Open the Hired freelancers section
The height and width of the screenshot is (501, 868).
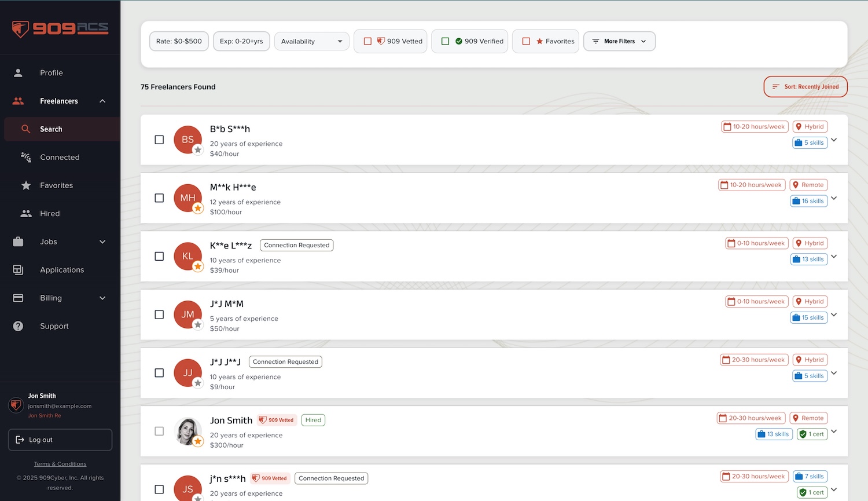point(50,213)
